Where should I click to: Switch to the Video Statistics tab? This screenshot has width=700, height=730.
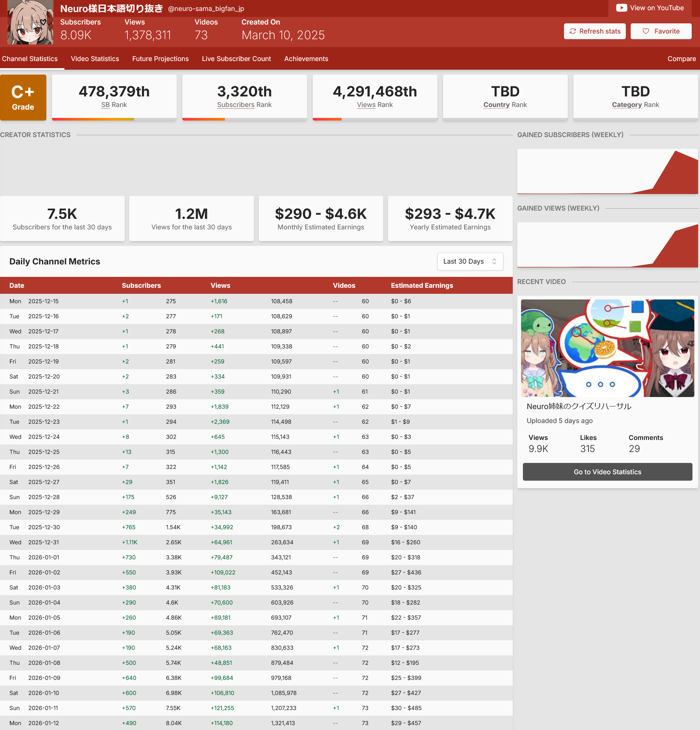click(x=95, y=59)
